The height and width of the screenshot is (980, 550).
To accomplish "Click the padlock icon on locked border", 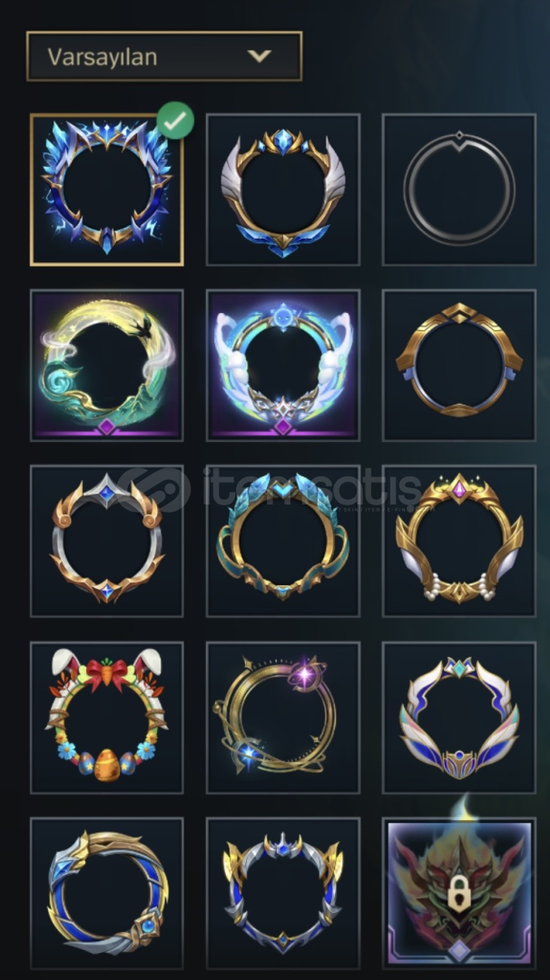I will click(458, 893).
